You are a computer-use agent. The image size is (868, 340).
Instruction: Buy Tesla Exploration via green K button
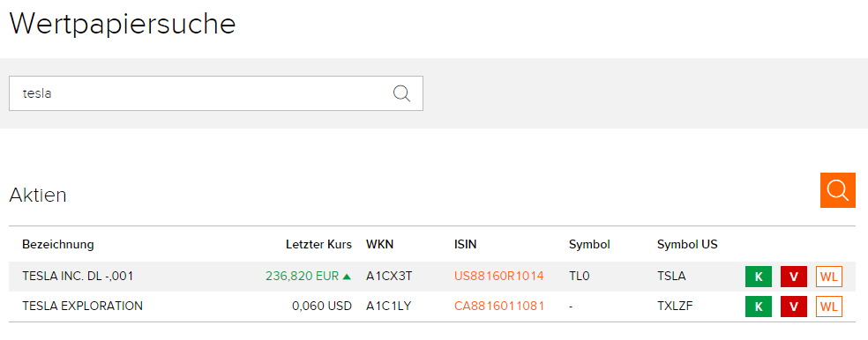[759, 307]
